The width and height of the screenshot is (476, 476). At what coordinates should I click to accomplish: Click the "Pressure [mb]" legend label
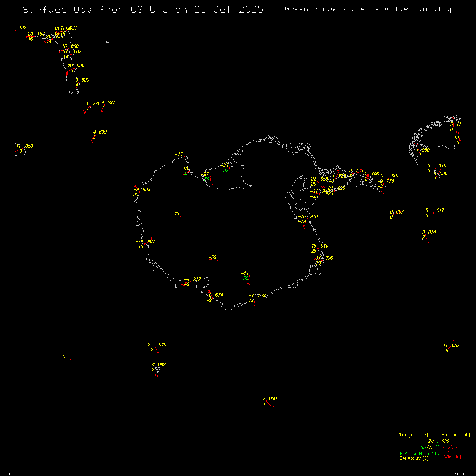(x=455, y=435)
